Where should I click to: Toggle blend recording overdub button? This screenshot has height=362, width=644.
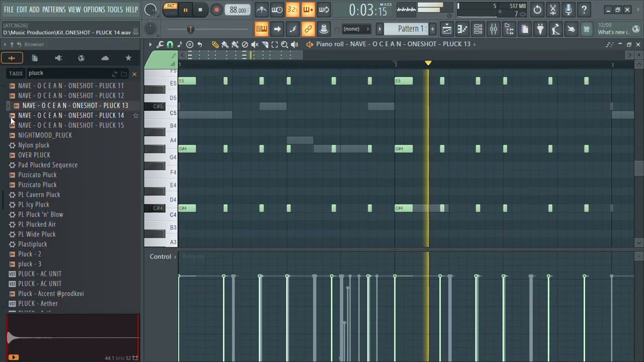coord(308,10)
